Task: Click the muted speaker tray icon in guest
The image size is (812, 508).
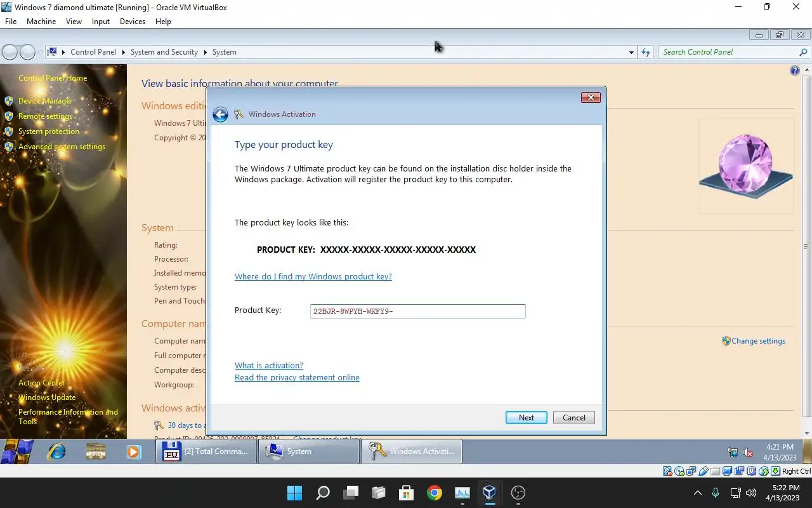Action: pos(748,453)
